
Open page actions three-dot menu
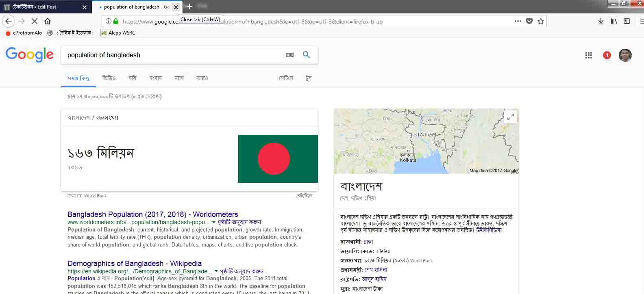tap(518, 21)
